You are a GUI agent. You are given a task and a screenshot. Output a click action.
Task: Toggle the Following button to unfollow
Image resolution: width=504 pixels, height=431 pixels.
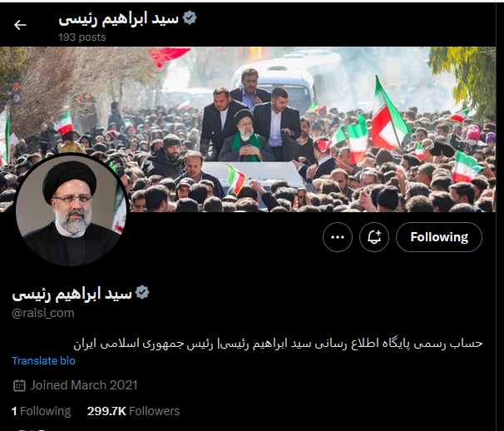[x=439, y=237]
